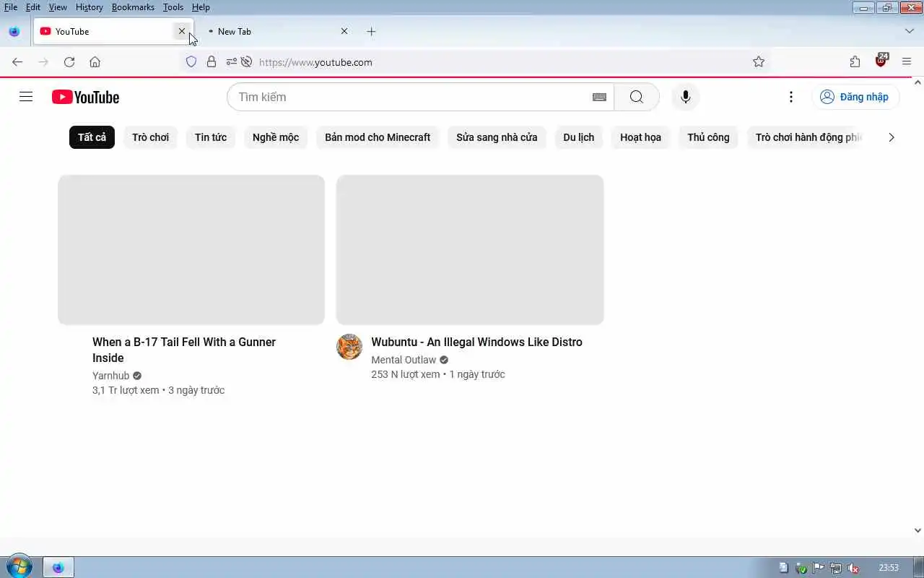
Task: Open the Help menu
Action: point(201,7)
